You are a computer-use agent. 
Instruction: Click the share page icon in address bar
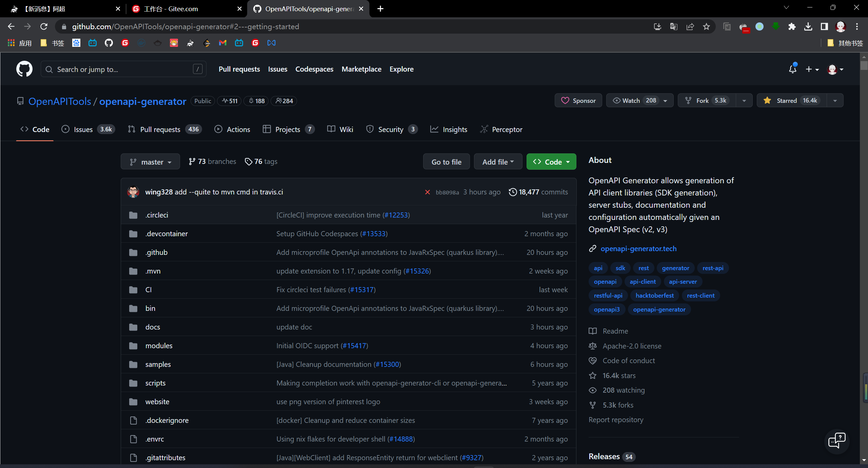690,26
